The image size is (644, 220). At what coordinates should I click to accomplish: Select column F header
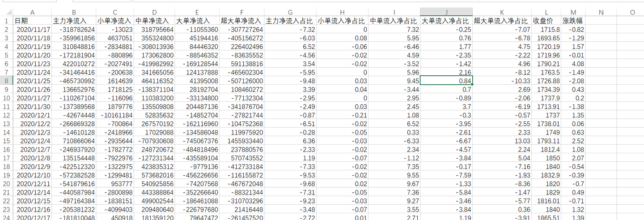coord(241,12)
